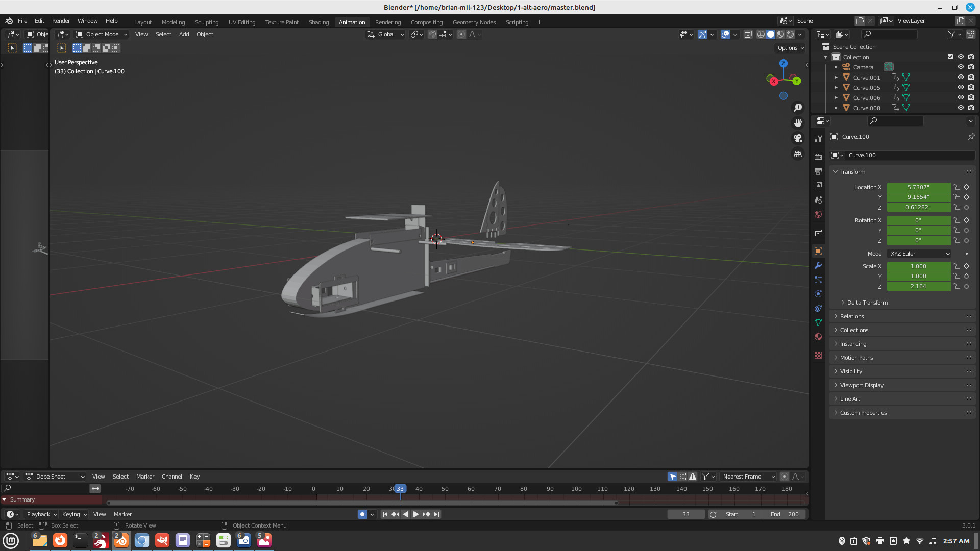Open the Particles properties tab icon

818,280
